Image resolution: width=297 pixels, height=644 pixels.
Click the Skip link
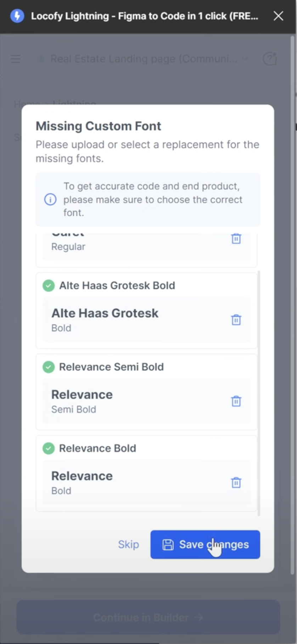(128, 544)
